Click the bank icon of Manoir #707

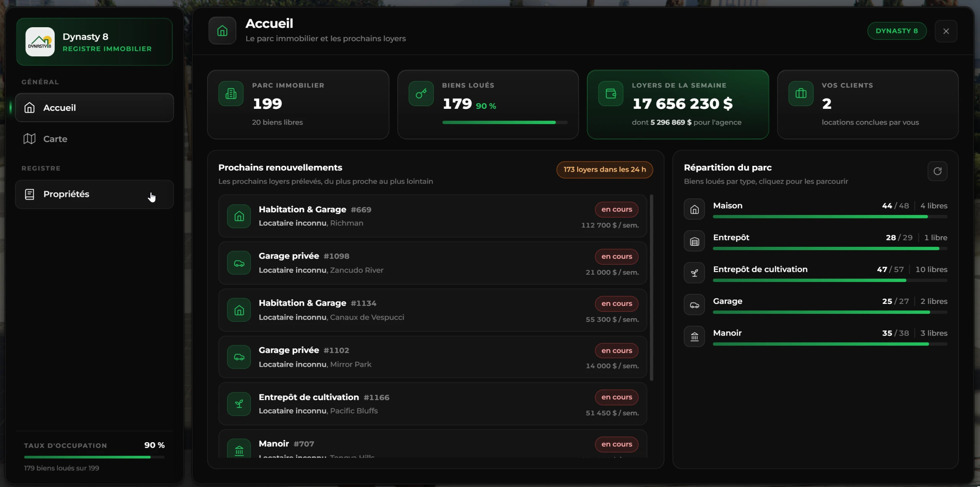point(239,449)
